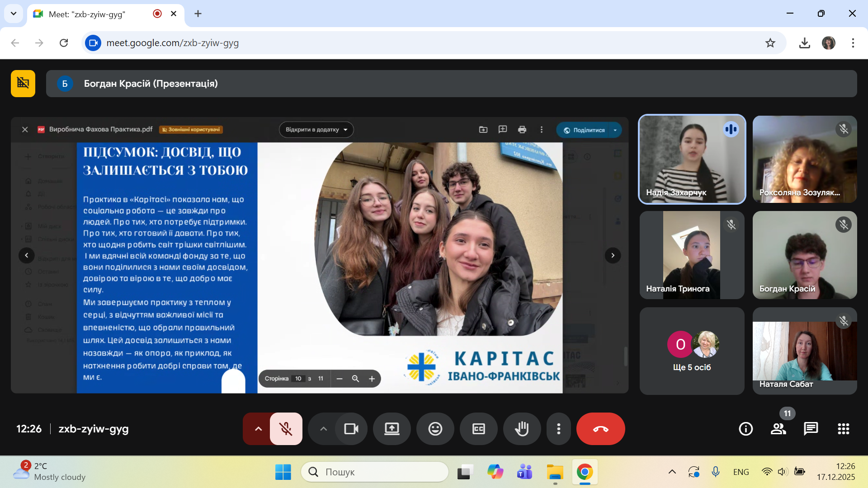Click the Windows Start button
868x488 pixels.
click(283, 472)
